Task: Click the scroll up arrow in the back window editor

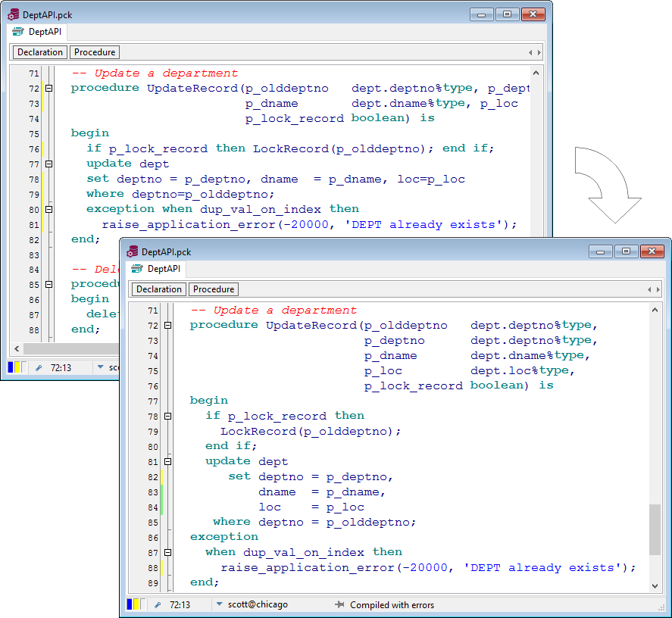Action: [536, 73]
